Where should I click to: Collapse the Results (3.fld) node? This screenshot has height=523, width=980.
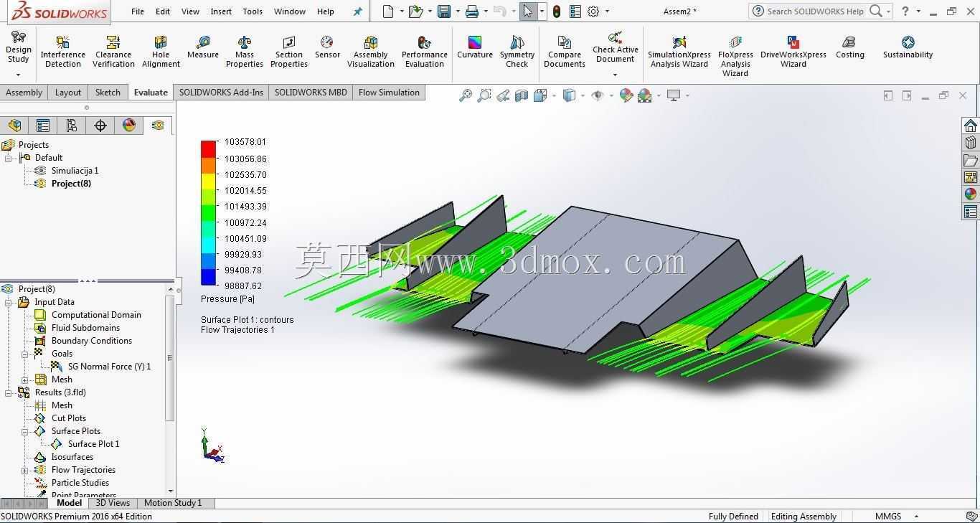coord(8,392)
